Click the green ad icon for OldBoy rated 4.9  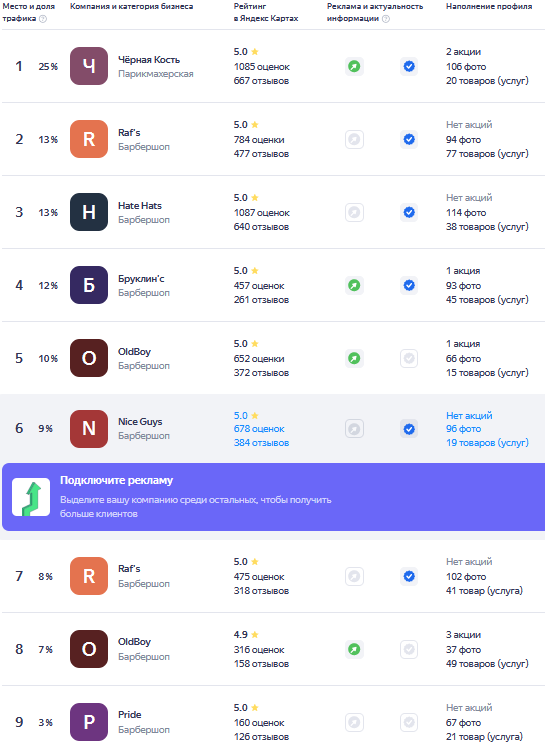354,649
